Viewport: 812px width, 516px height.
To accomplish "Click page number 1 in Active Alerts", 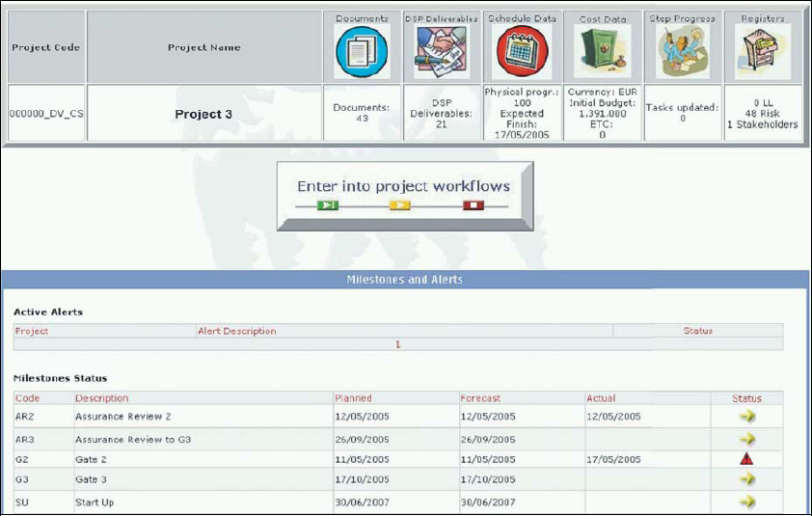I will click(397, 344).
